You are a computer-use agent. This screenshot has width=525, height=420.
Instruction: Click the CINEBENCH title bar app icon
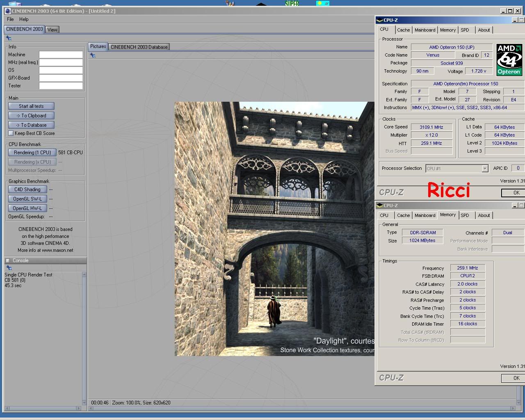point(8,11)
